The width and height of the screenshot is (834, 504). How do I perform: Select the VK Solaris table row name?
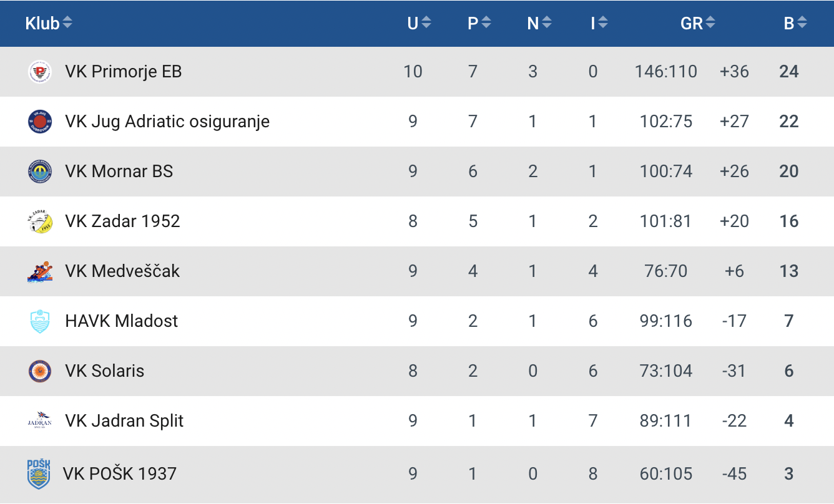pyautogui.click(x=105, y=371)
